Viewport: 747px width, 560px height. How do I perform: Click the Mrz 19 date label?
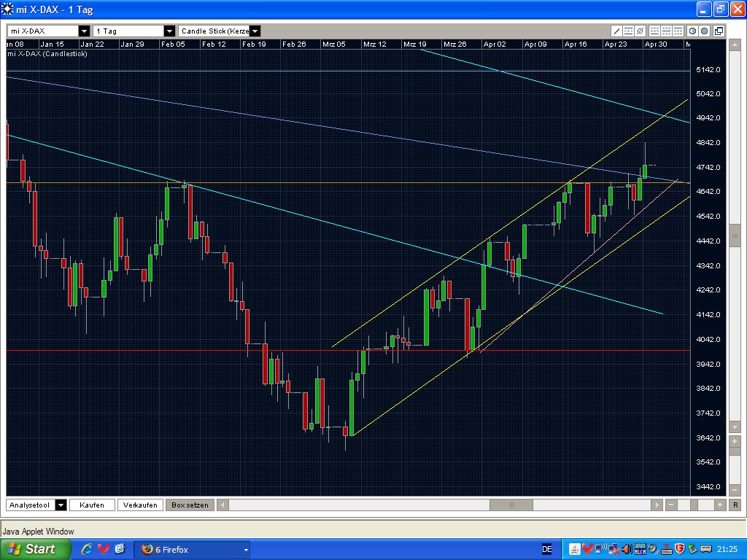414,44
